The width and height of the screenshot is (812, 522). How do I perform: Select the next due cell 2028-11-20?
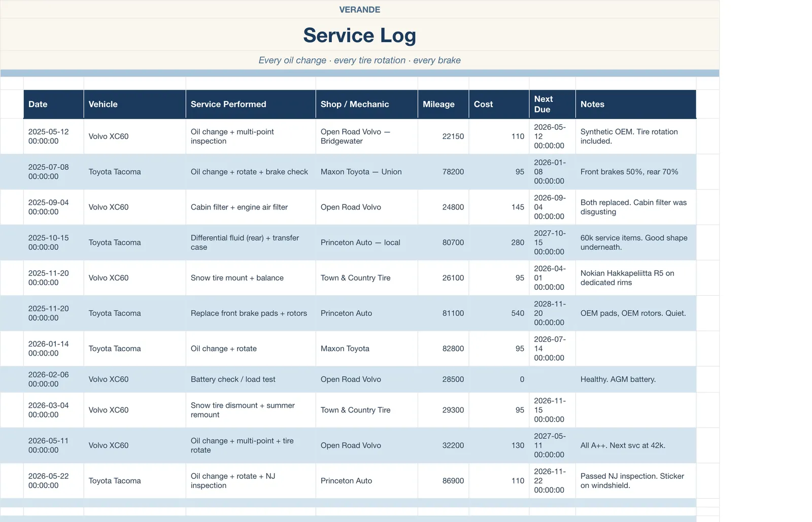point(553,314)
